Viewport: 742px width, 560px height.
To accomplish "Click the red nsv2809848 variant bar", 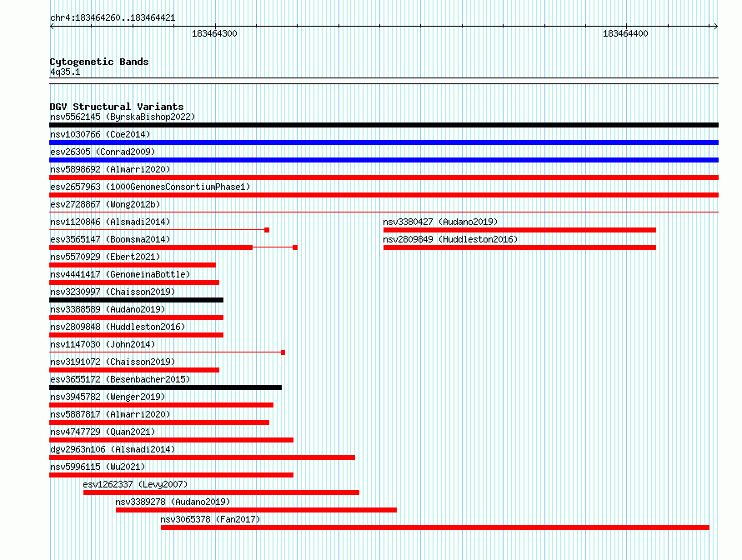I will pyautogui.click(x=136, y=335).
